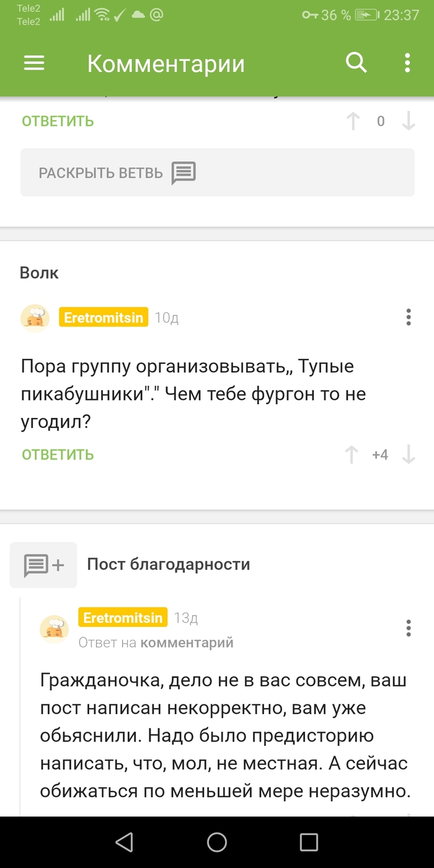Image resolution: width=434 pixels, height=868 pixels.
Task: Downvote the comment rated +4
Action: 409,455
